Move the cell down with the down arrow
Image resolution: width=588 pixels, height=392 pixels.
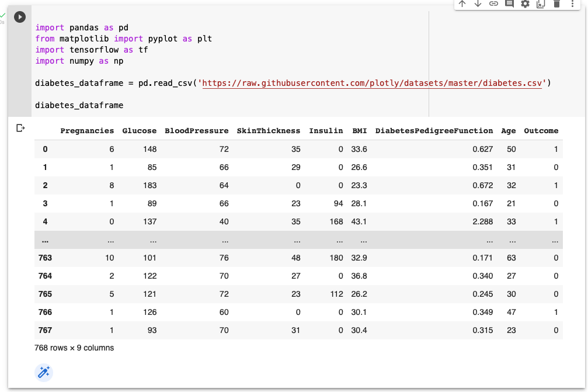click(x=478, y=4)
